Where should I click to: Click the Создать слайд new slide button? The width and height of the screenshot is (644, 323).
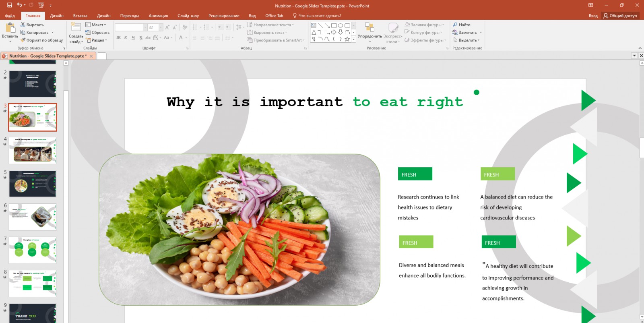pyautogui.click(x=76, y=33)
